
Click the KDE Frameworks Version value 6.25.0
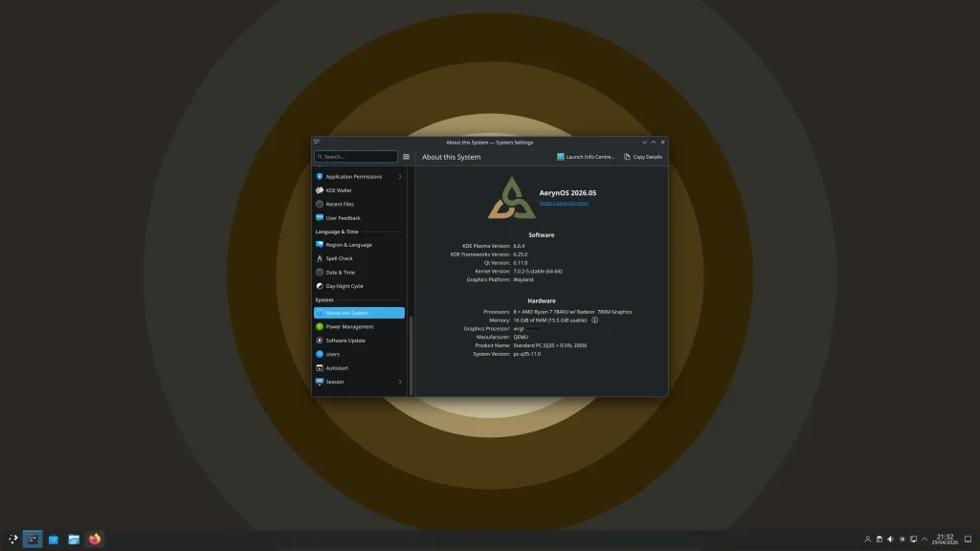(521, 254)
